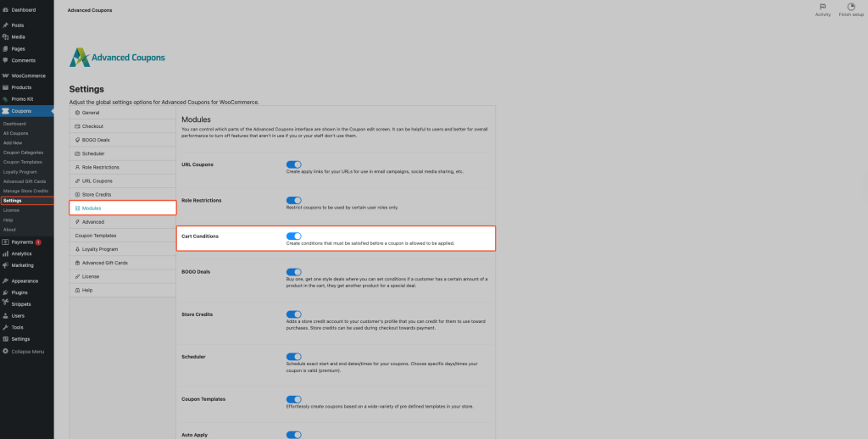Click the Pages icon in sidebar

[x=6, y=48]
